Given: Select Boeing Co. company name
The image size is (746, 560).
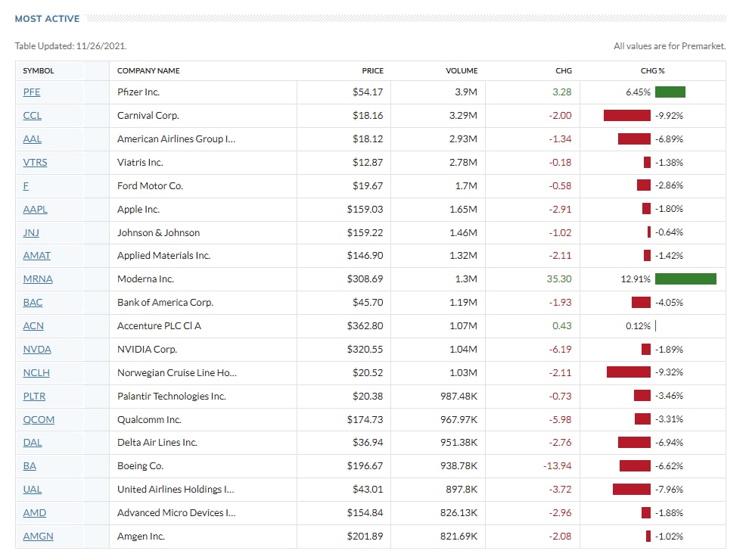Looking at the screenshot, I should click(x=141, y=466).
